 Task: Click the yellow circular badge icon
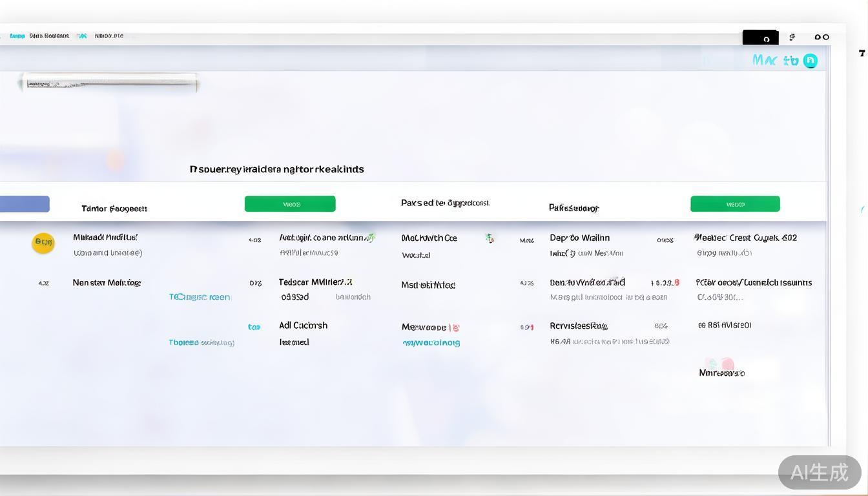[x=43, y=243]
